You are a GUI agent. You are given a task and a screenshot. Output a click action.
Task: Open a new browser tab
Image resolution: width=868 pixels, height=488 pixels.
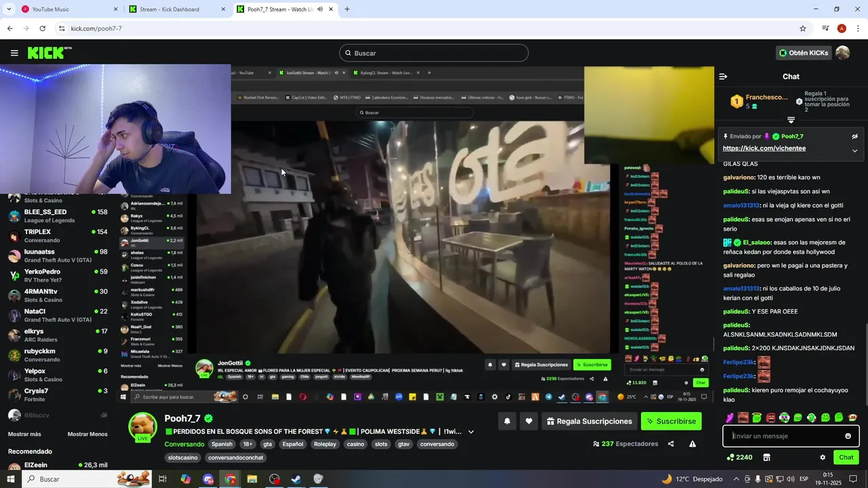tap(347, 9)
